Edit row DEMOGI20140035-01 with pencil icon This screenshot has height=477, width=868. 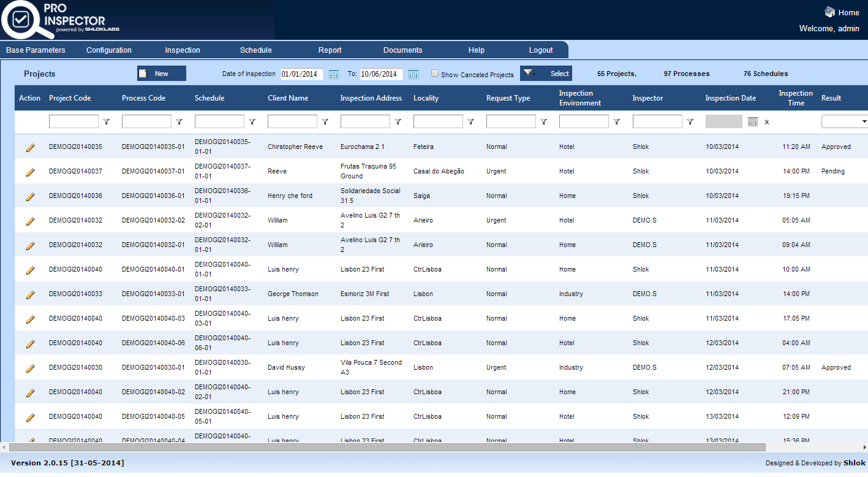pos(30,148)
